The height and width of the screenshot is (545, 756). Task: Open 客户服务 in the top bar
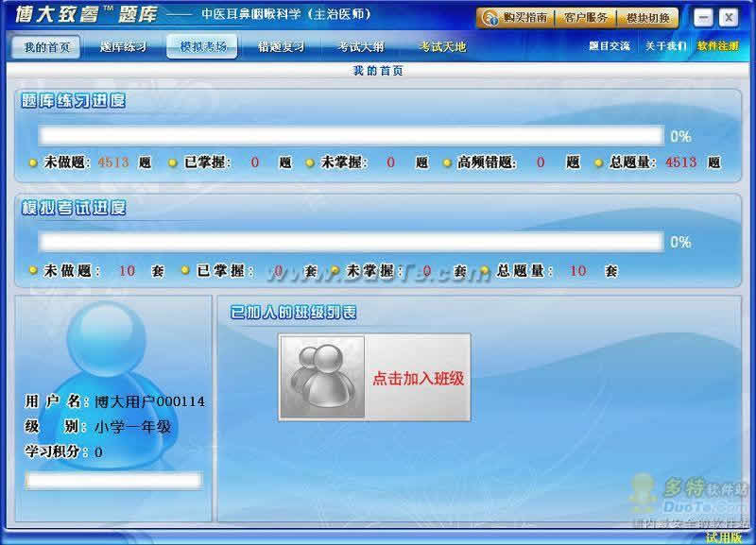click(x=585, y=18)
